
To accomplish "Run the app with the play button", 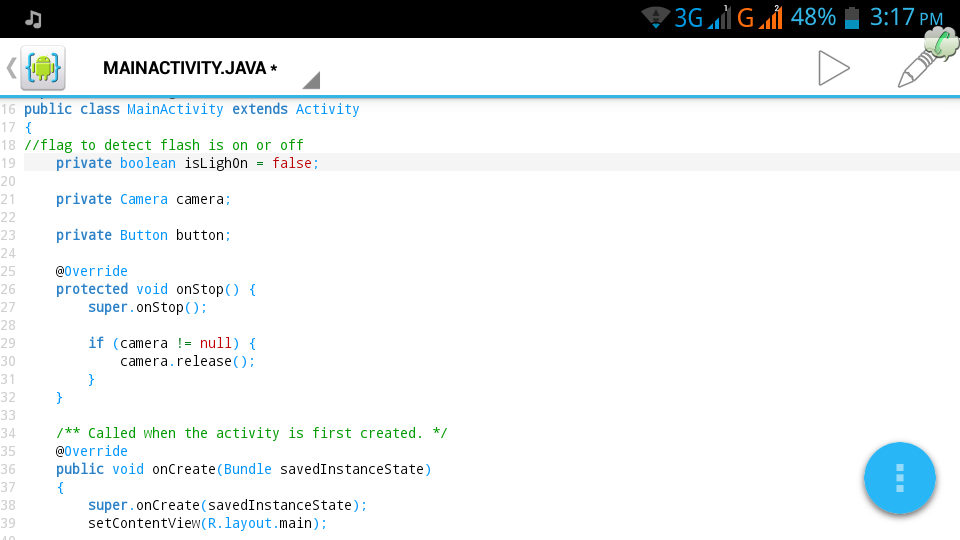I will click(x=833, y=68).
